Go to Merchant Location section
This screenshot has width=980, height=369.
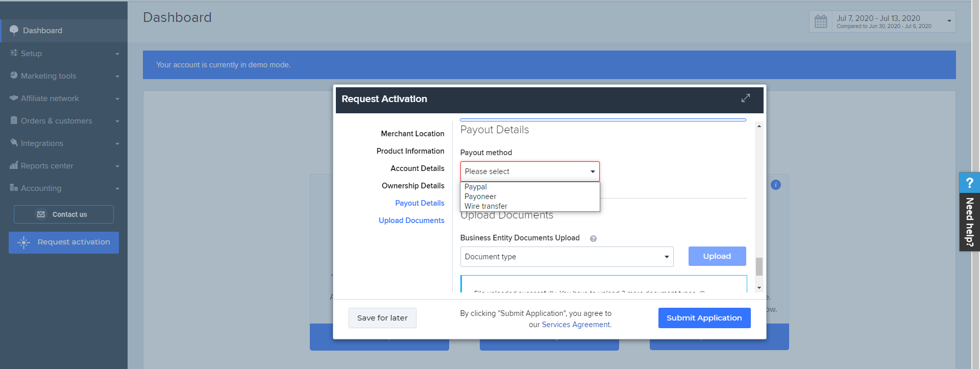click(412, 134)
